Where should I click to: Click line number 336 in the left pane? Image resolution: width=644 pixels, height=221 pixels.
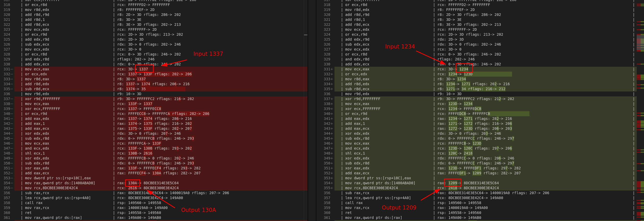7,94
